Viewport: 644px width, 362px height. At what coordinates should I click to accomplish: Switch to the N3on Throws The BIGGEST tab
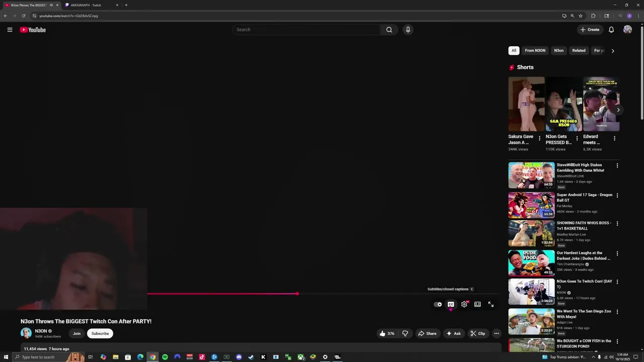pyautogui.click(x=31, y=5)
